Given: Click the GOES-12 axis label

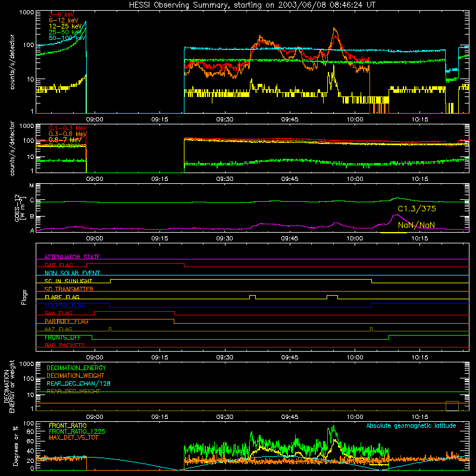Looking at the screenshot, I should click(x=20, y=208).
